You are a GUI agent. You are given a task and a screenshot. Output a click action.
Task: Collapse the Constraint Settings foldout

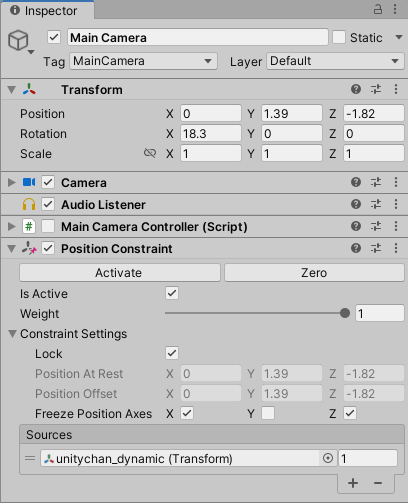(12, 334)
